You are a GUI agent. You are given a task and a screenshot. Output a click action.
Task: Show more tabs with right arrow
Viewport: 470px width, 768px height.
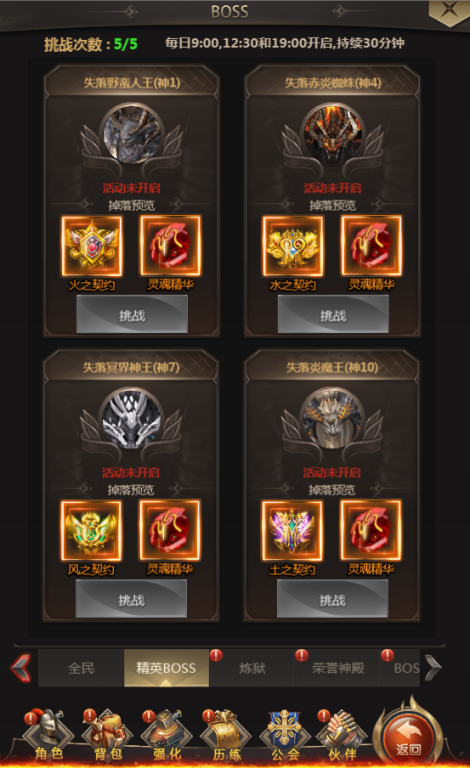pyautogui.click(x=433, y=668)
